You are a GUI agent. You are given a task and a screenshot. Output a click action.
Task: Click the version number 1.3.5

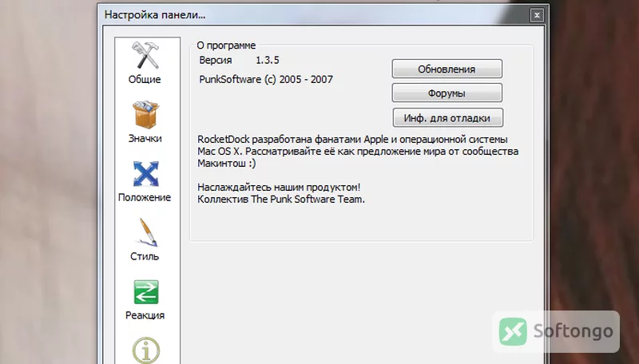[x=268, y=60]
